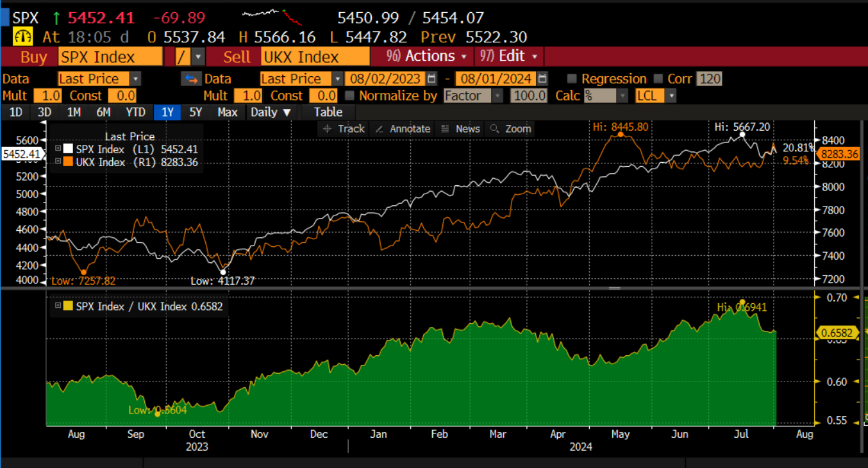Click the Hi: 8445.80 marker label
Image resolution: width=868 pixels, height=468 pixels.
click(x=621, y=127)
